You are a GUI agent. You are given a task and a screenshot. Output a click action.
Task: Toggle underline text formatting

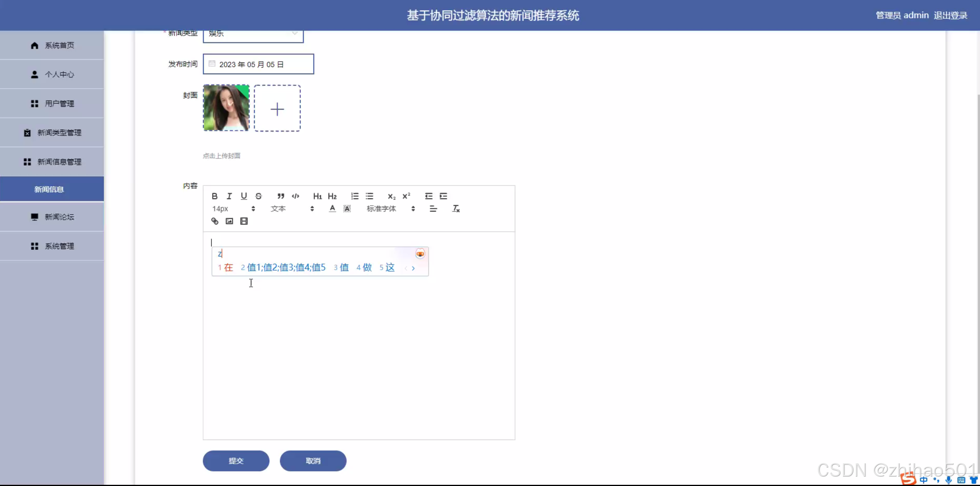click(244, 196)
